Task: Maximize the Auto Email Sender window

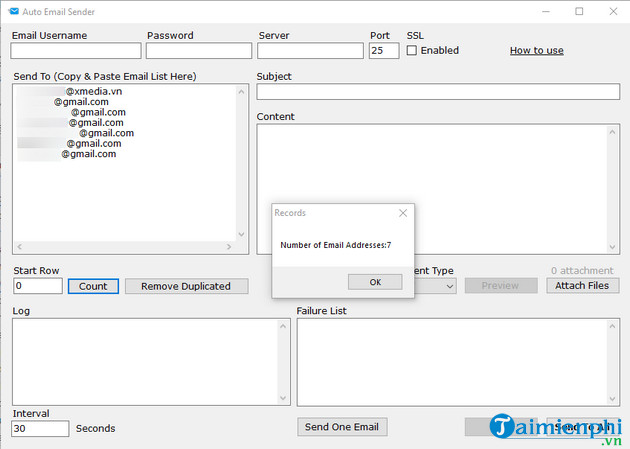Action: (579, 12)
